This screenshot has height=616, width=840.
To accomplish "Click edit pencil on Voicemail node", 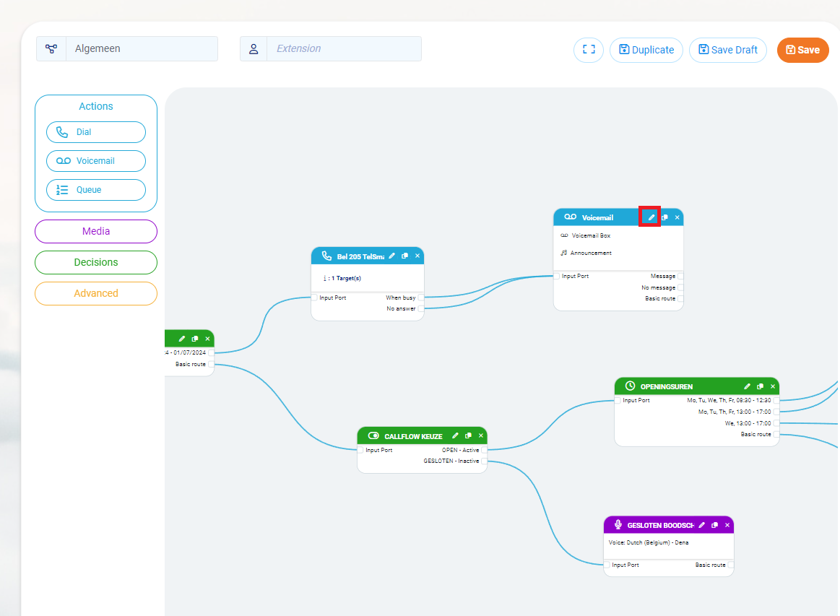I will point(651,217).
